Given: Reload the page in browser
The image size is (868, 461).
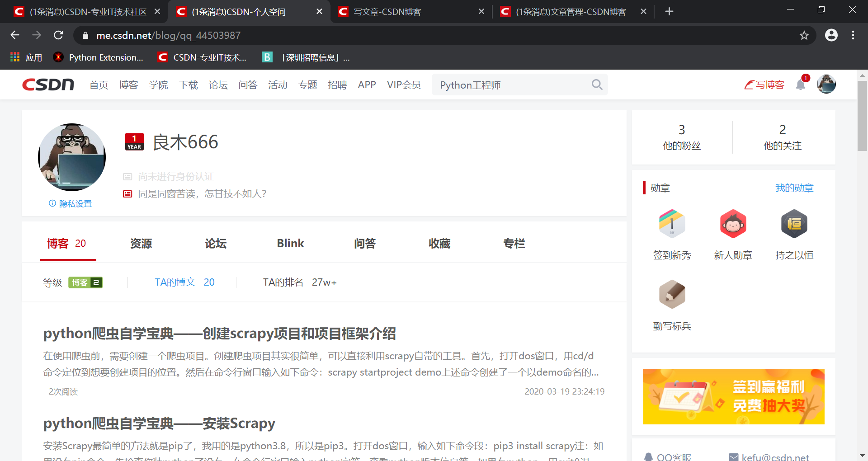Looking at the screenshot, I should [58, 35].
